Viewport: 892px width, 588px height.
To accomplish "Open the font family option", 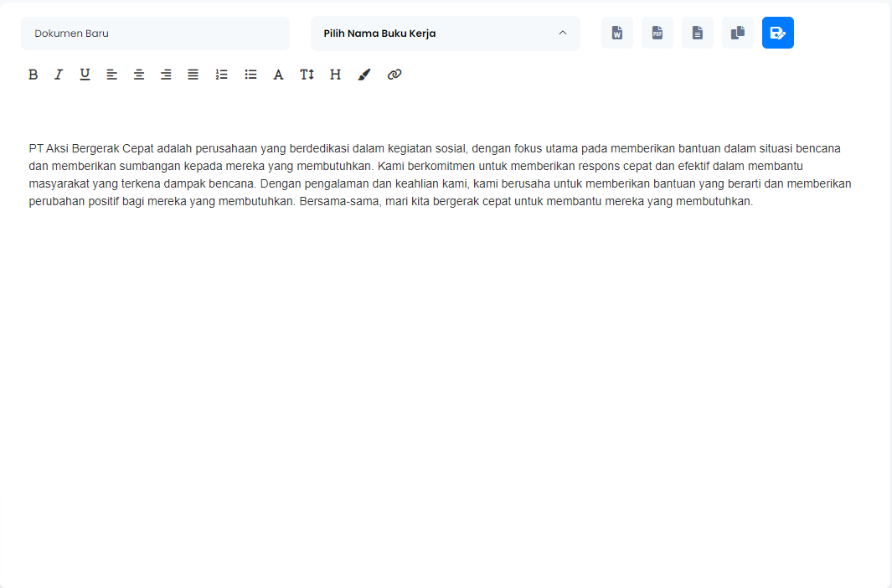I will pyautogui.click(x=279, y=75).
